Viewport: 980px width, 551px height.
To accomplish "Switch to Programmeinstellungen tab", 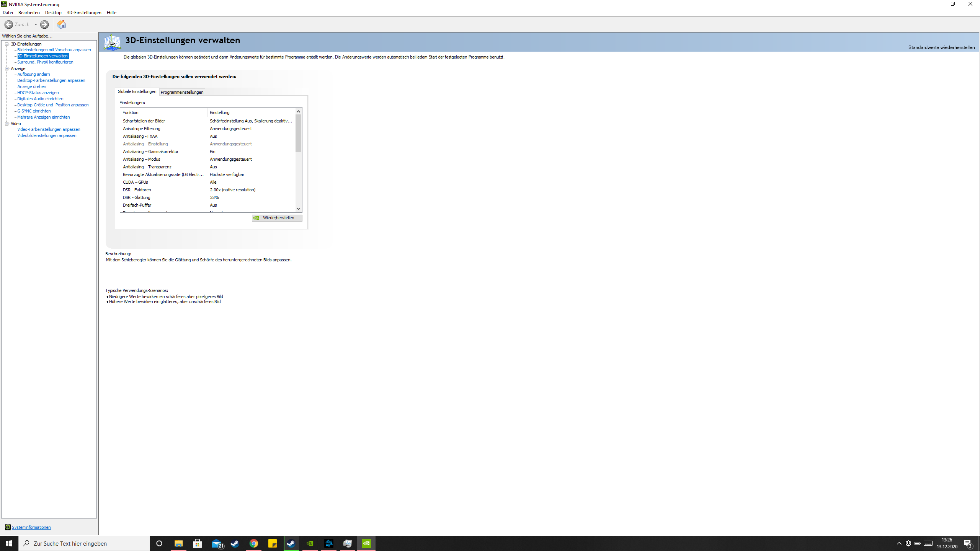I will (x=182, y=92).
